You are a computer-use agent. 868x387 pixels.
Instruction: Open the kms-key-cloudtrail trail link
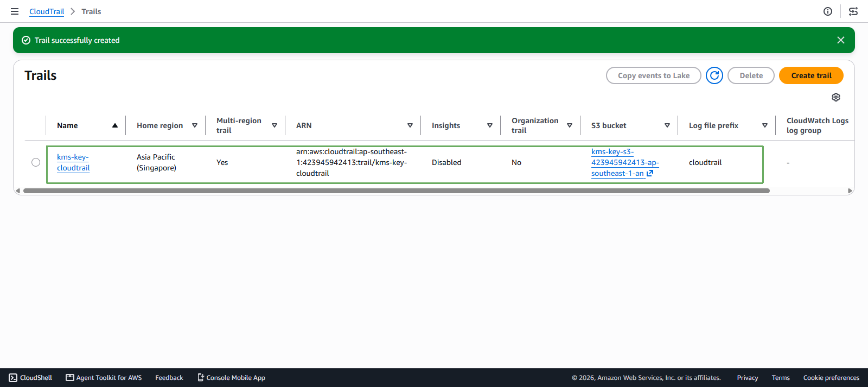click(x=73, y=162)
